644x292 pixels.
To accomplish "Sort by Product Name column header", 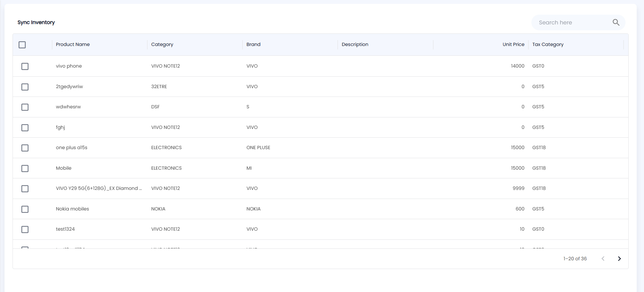I will coord(73,44).
